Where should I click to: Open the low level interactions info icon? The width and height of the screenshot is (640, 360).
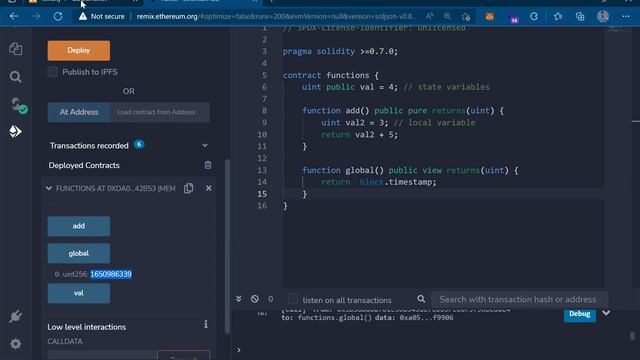(206, 324)
